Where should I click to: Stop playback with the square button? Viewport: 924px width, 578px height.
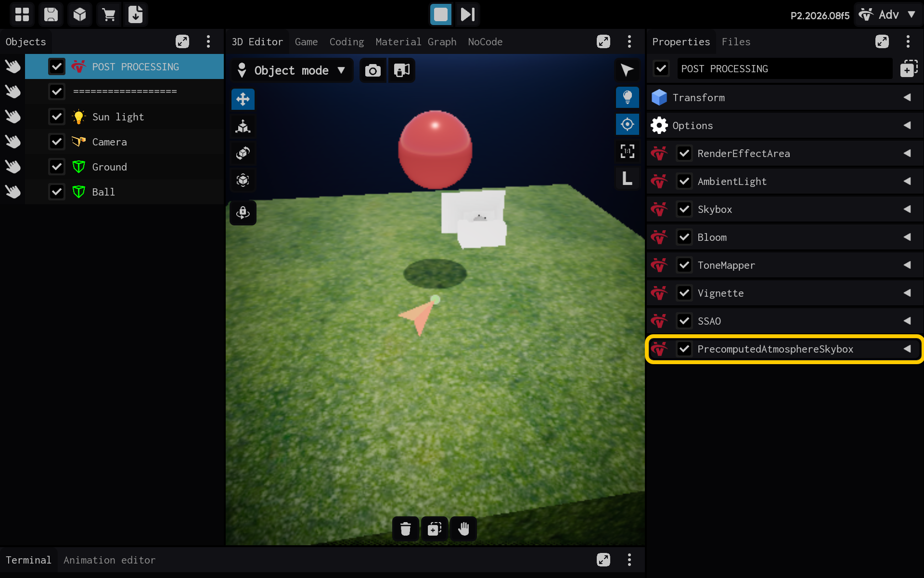[x=440, y=14]
